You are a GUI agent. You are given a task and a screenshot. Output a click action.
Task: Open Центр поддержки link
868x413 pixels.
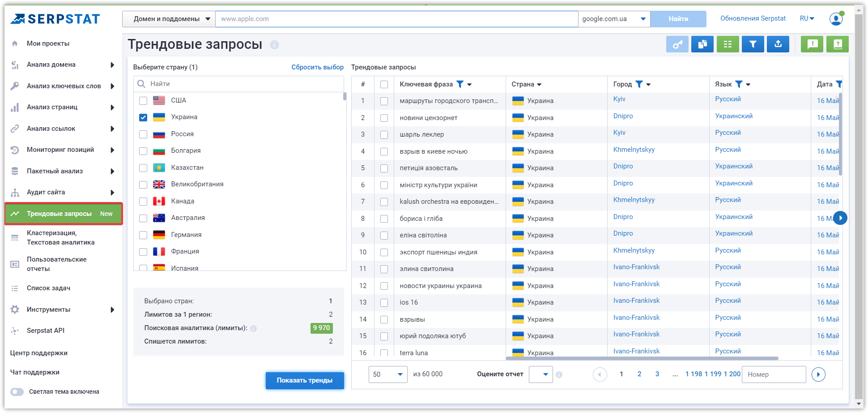[39, 353]
